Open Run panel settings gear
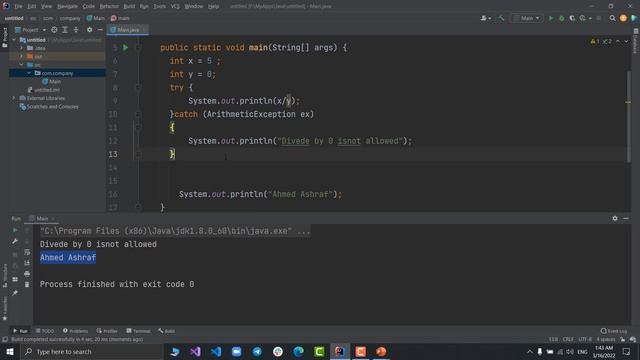 (615, 219)
